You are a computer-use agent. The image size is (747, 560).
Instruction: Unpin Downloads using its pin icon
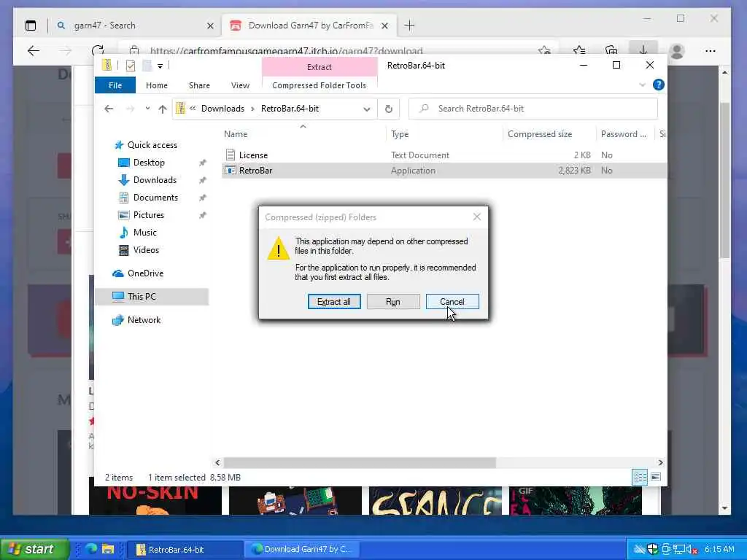[x=203, y=180]
